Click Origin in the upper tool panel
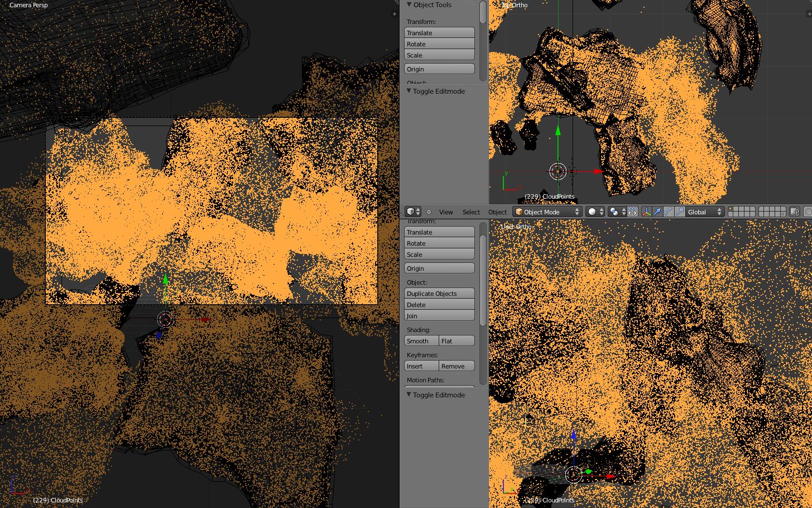 439,69
